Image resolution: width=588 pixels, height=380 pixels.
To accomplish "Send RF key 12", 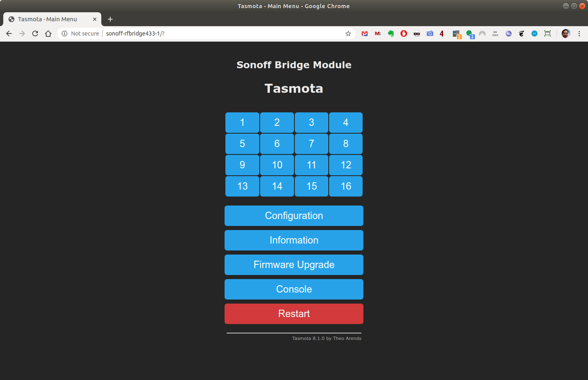I will coord(346,165).
